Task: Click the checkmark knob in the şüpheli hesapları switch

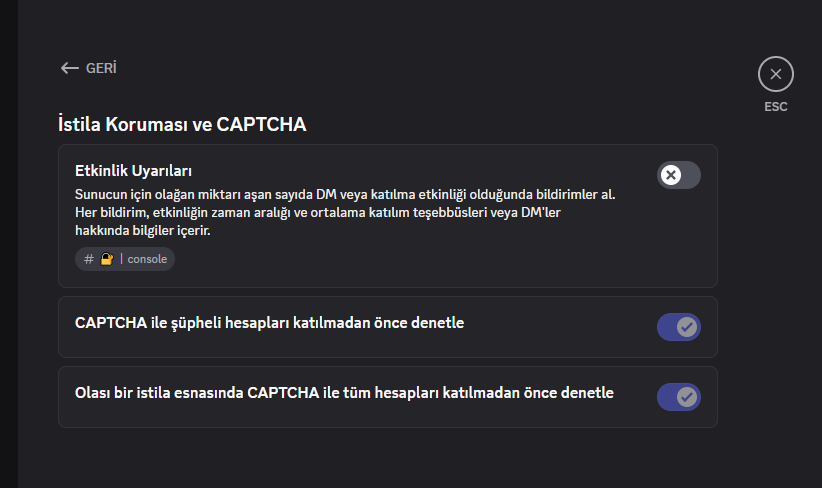Action: (x=687, y=327)
